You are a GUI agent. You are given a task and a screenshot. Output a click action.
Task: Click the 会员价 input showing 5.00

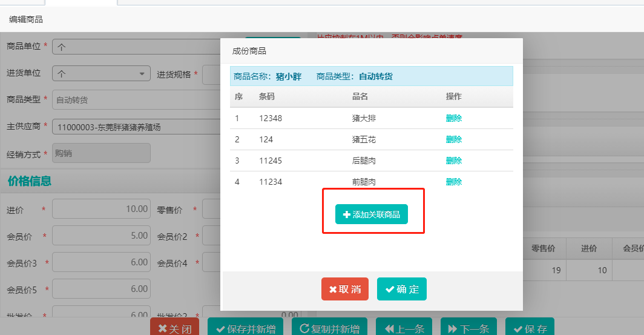[101, 236]
